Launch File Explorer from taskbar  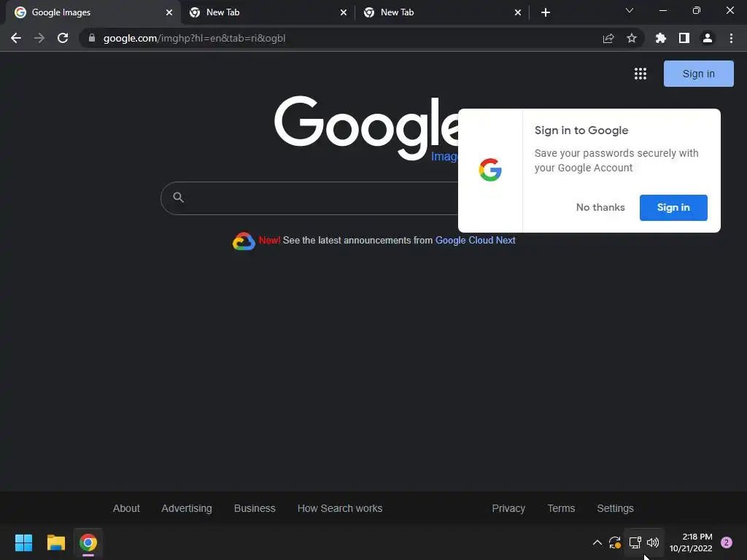point(55,542)
